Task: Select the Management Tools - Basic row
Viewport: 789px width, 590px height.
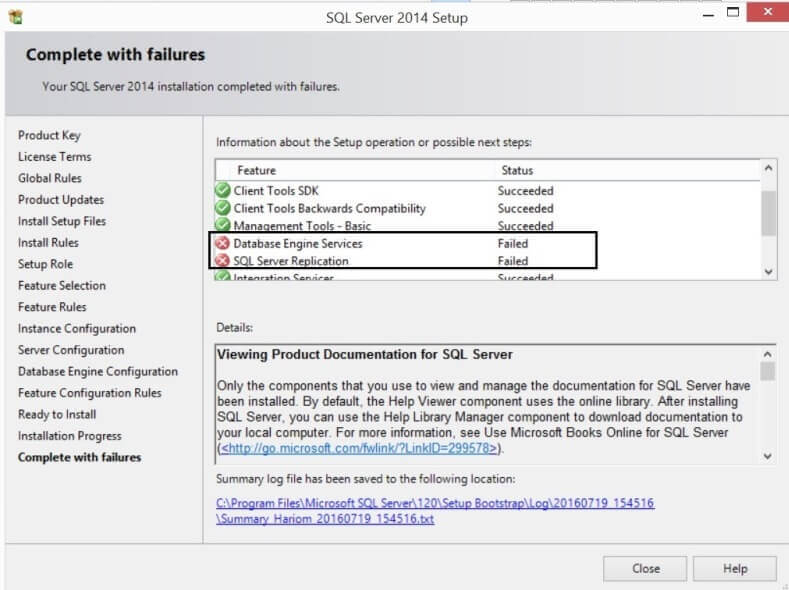Action: pos(488,225)
